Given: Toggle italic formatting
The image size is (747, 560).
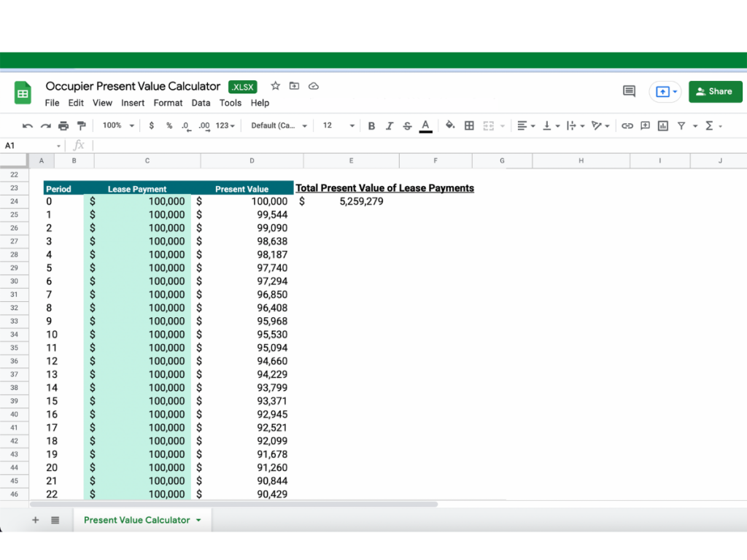Looking at the screenshot, I should pyautogui.click(x=390, y=125).
